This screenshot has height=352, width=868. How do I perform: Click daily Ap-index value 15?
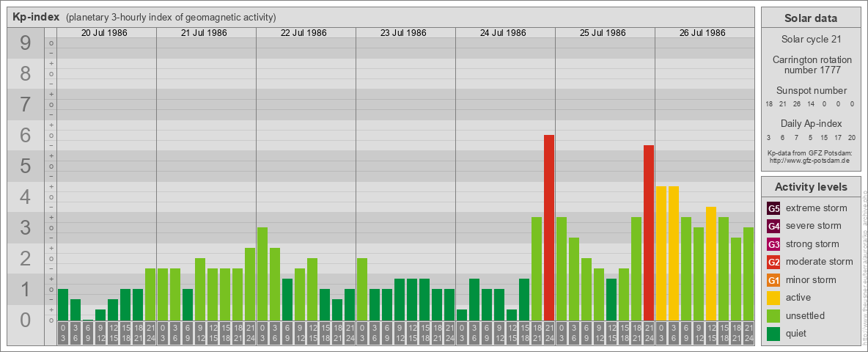click(824, 137)
